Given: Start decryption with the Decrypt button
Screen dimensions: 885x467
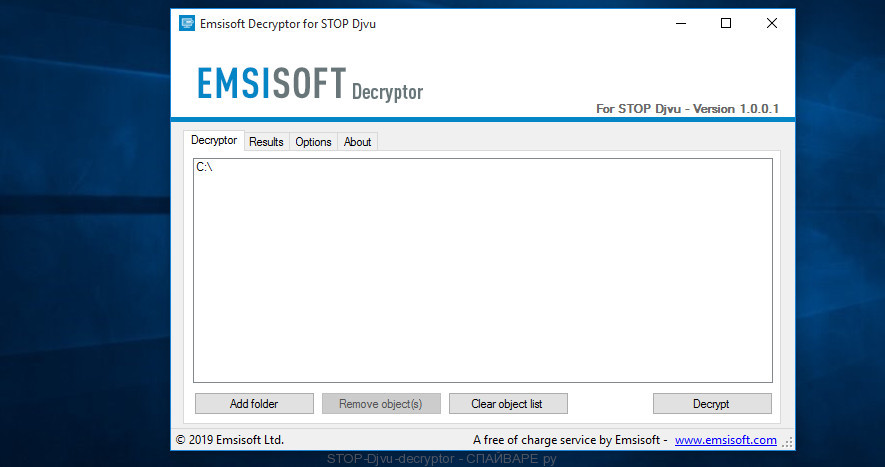Looking at the screenshot, I should (712, 404).
